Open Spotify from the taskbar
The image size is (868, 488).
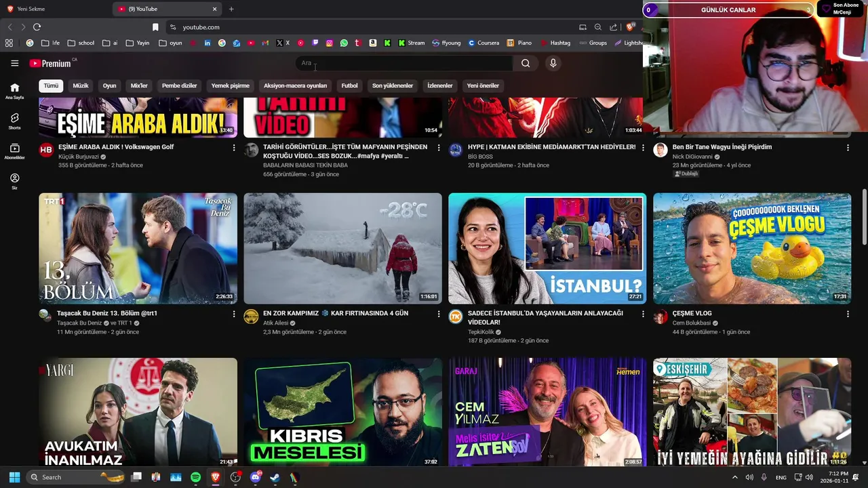coord(195,477)
